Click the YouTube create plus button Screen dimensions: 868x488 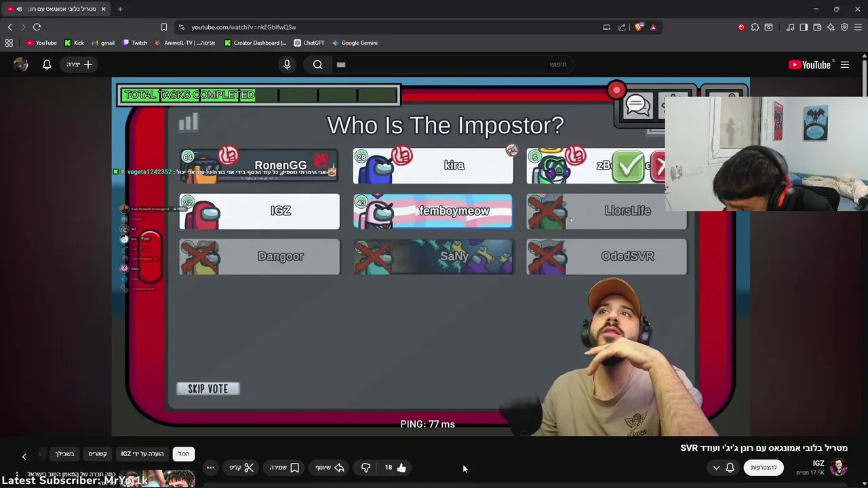tap(79, 64)
